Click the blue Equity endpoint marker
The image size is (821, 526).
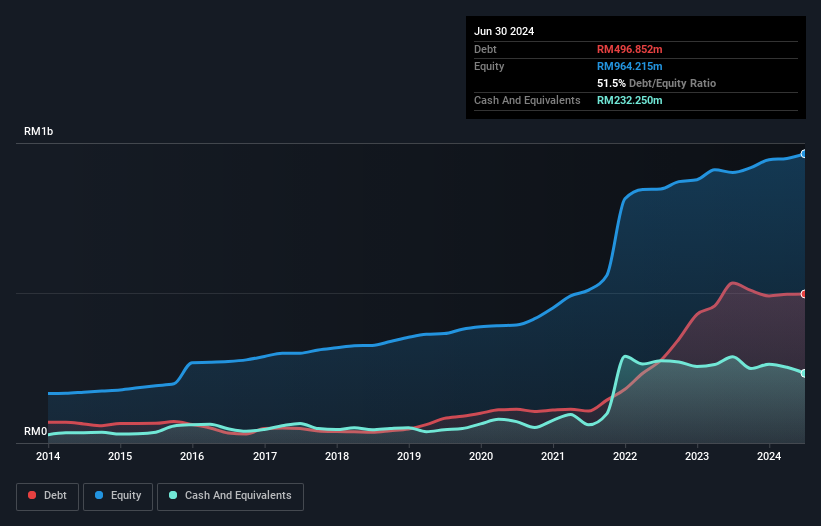click(804, 154)
